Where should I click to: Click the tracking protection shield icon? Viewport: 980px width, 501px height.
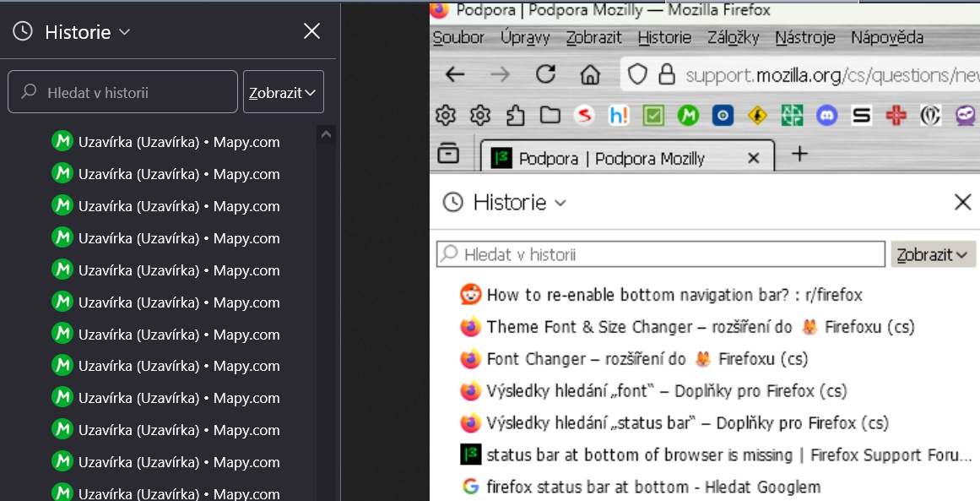click(637, 74)
